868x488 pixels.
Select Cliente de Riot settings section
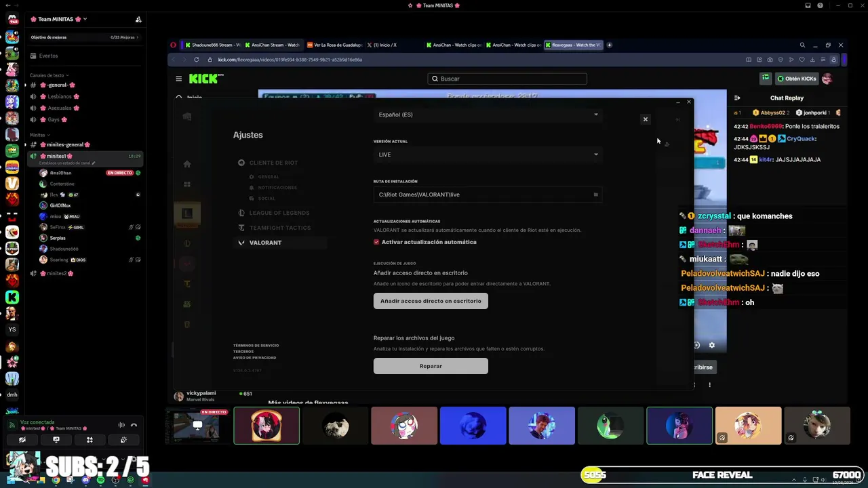pyautogui.click(x=268, y=163)
